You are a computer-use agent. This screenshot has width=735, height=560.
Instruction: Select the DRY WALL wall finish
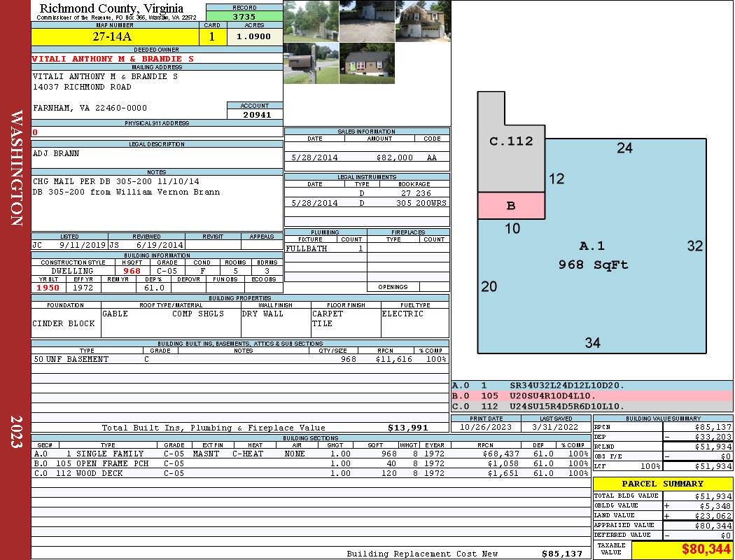click(262, 314)
